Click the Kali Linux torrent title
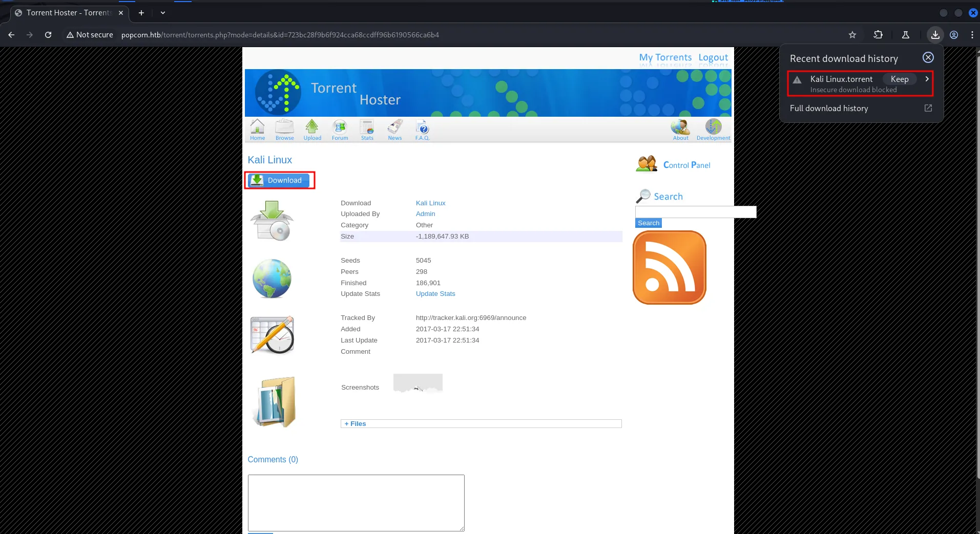Screen dimensions: 980x534 tap(270, 160)
